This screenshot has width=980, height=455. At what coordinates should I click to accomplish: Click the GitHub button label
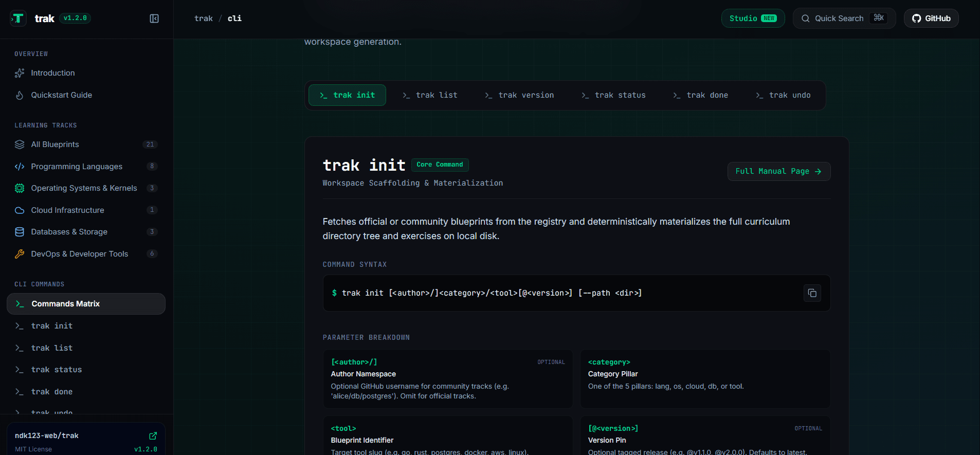point(938,19)
